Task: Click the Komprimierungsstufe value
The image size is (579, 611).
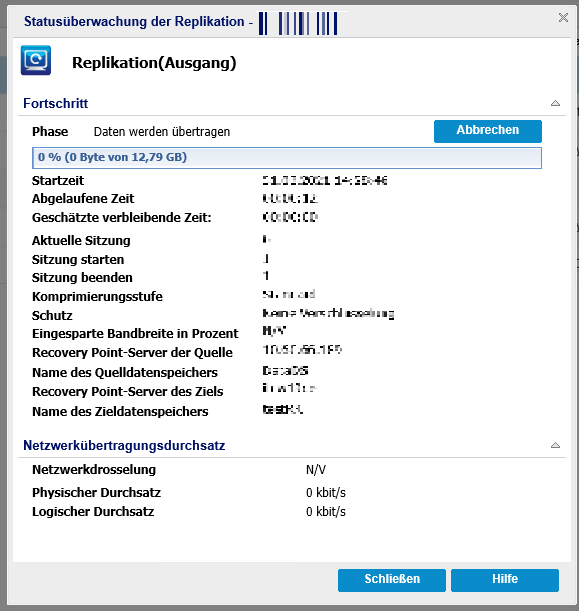Action: (289, 294)
